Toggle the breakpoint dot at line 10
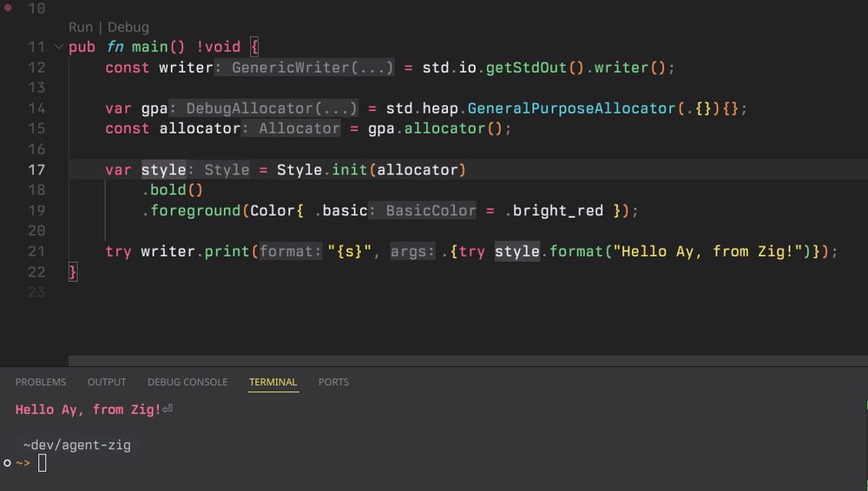Screen dimensions: 868x491 coord(8,8)
